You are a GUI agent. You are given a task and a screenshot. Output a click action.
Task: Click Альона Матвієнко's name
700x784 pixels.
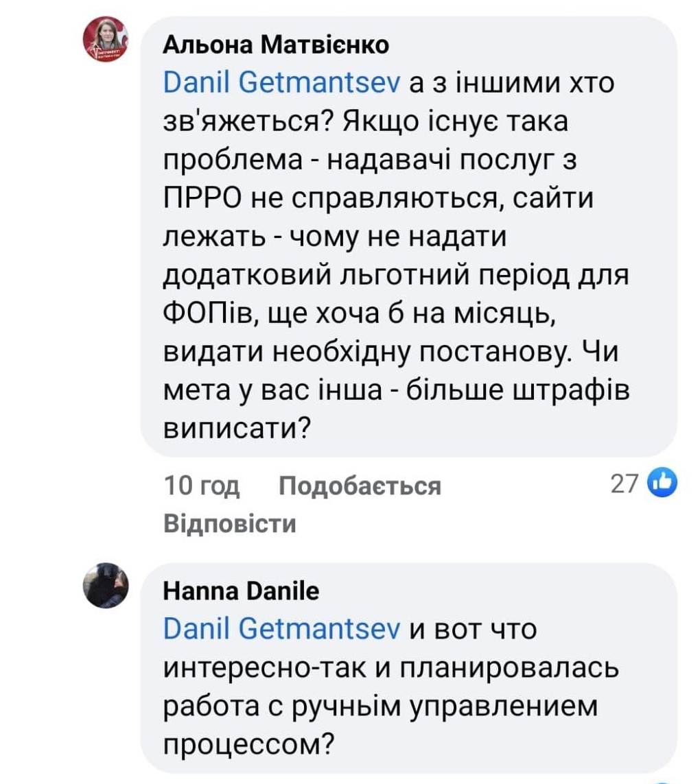click(277, 45)
